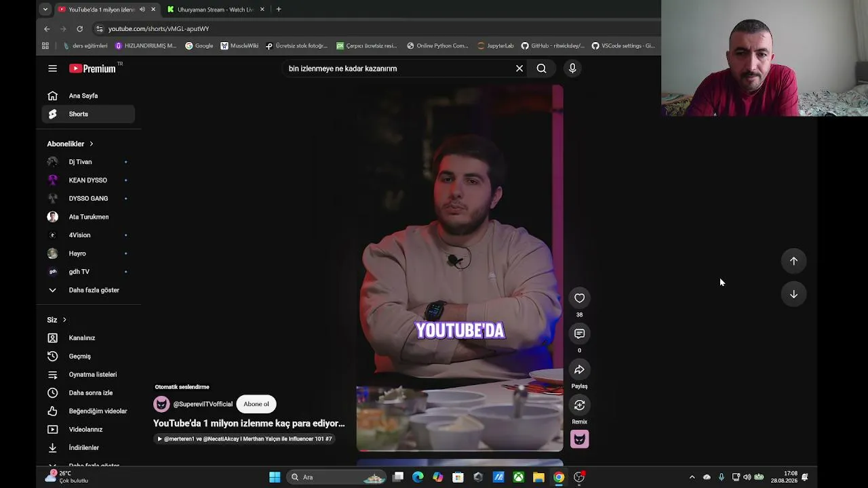
Task: Open Ana Sayfa in the sidebar
Action: click(x=88, y=96)
